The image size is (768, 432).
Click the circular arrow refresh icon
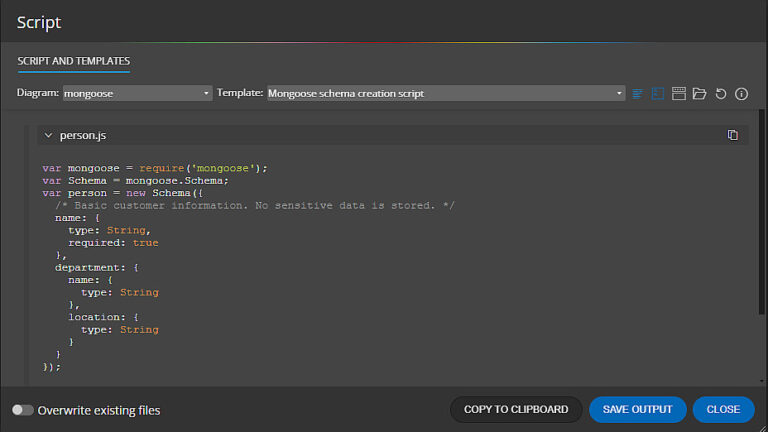click(721, 93)
